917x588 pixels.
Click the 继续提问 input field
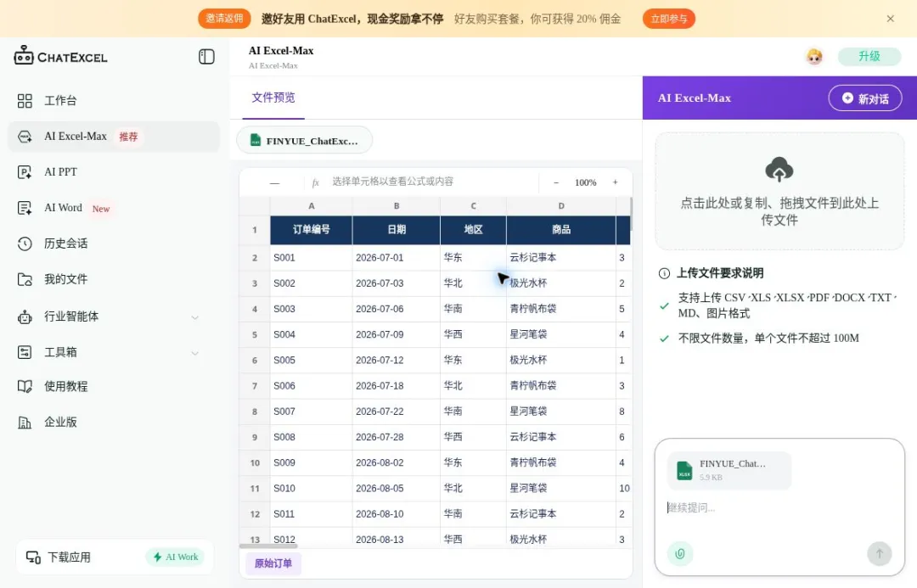[779, 508]
